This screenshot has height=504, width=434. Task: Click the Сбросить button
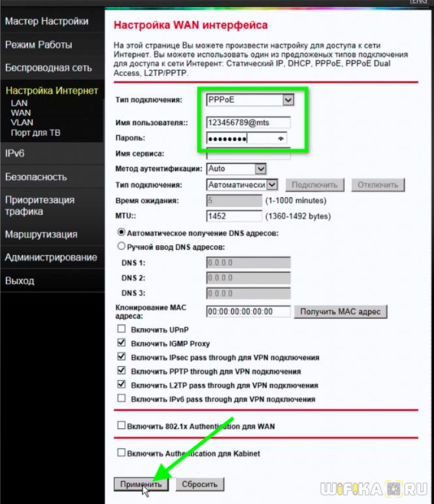click(199, 484)
